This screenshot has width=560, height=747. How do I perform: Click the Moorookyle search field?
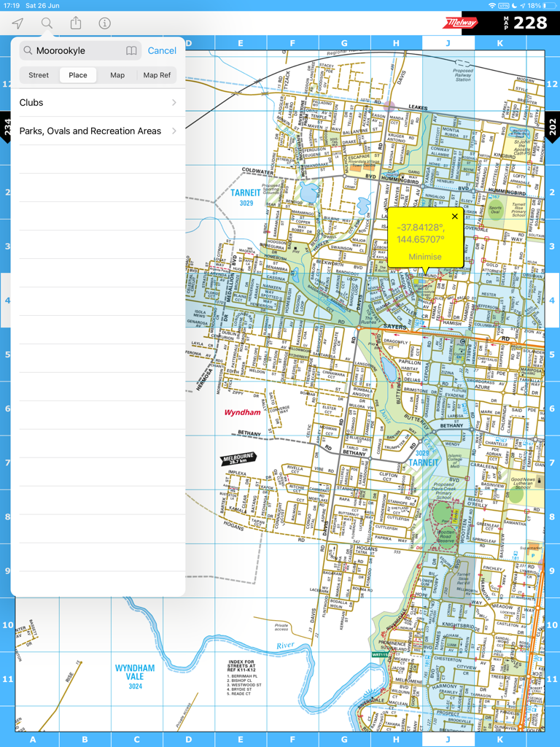coord(80,50)
